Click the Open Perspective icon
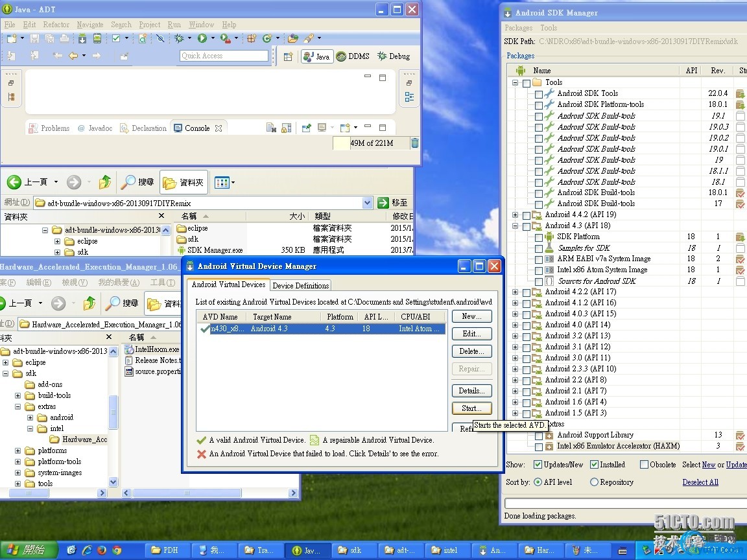The width and height of the screenshot is (747, 560). click(289, 56)
